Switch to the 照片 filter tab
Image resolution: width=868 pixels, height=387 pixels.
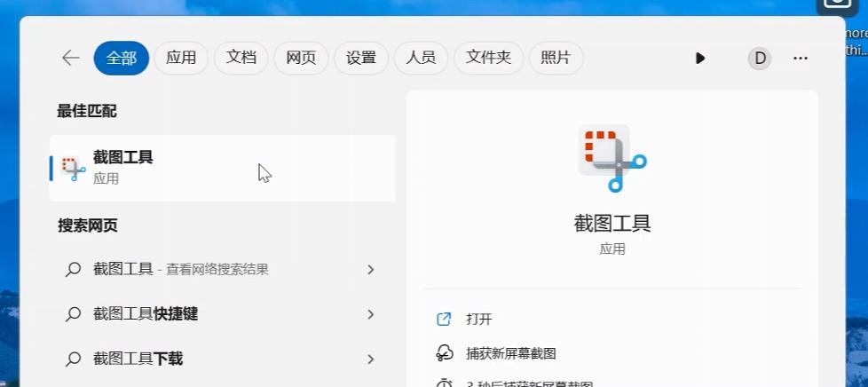(x=556, y=58)
